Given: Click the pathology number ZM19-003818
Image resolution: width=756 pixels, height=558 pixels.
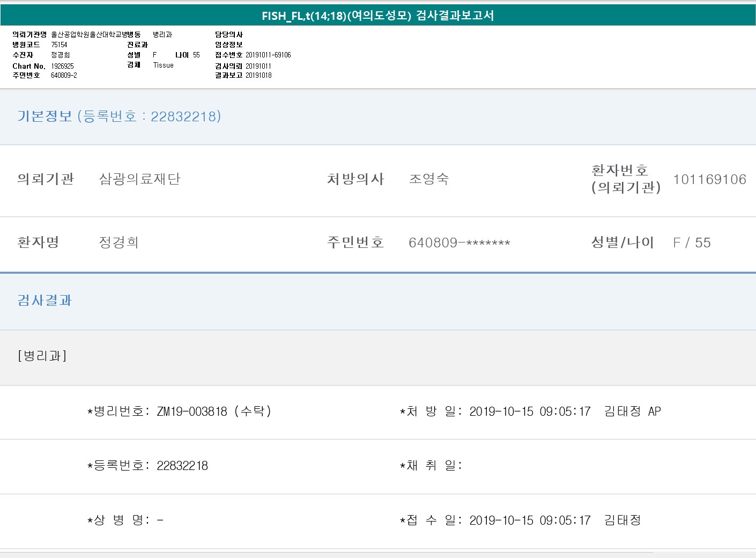Looking at the screenshot, I should (192, 412).
